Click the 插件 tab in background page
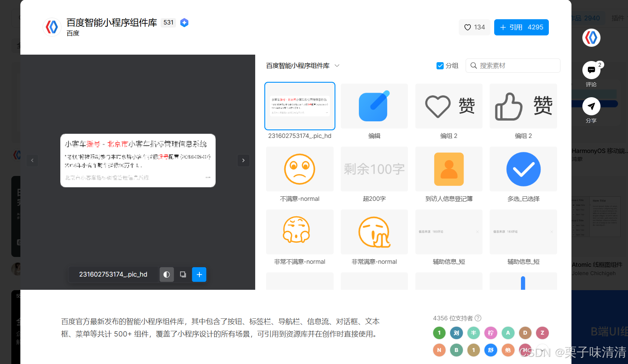The height and width of the screenshot is (364, 628). coord(618,18)
